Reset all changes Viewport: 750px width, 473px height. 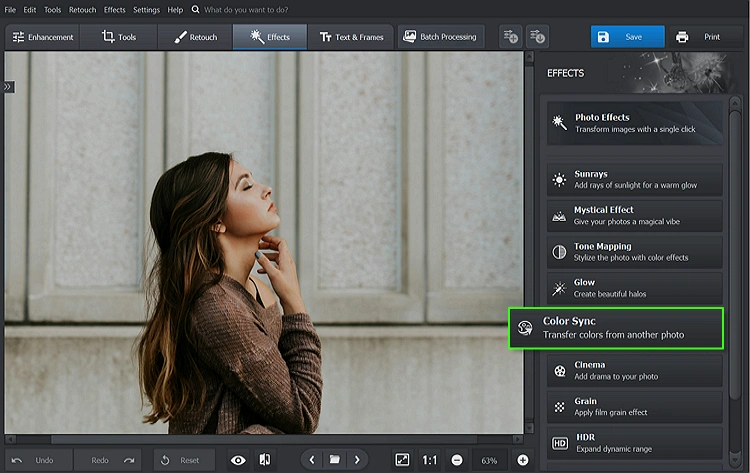point(185,460)
